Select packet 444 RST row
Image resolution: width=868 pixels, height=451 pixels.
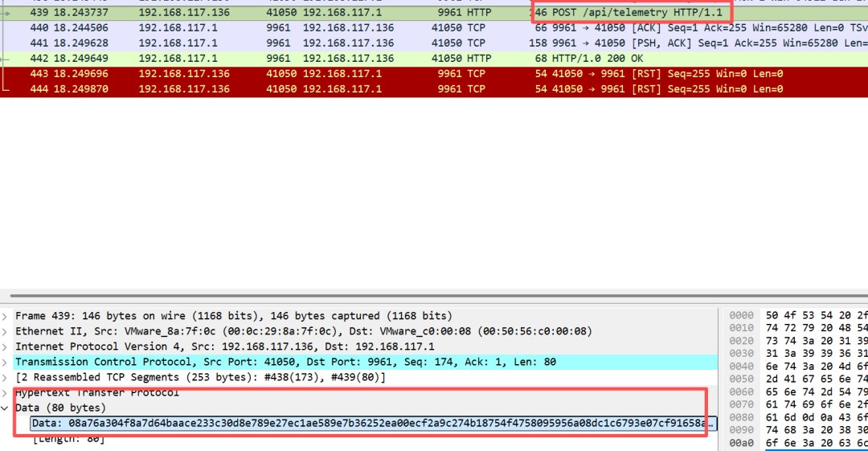434,88
